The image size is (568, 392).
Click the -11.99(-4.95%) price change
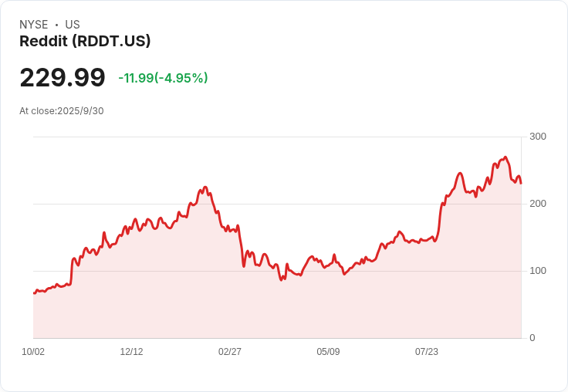[x=163, y=78]
